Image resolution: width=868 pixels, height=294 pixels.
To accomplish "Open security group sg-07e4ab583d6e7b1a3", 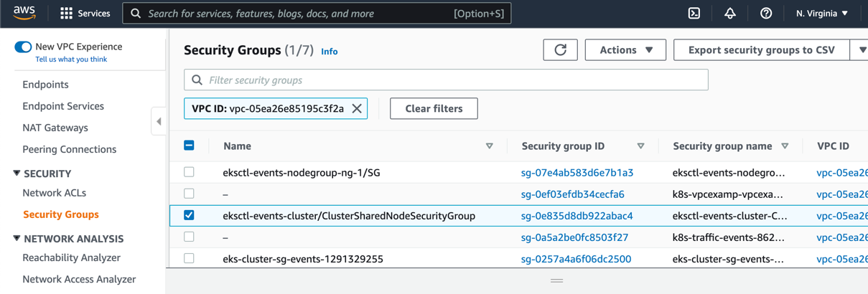I will click(577, 173).
